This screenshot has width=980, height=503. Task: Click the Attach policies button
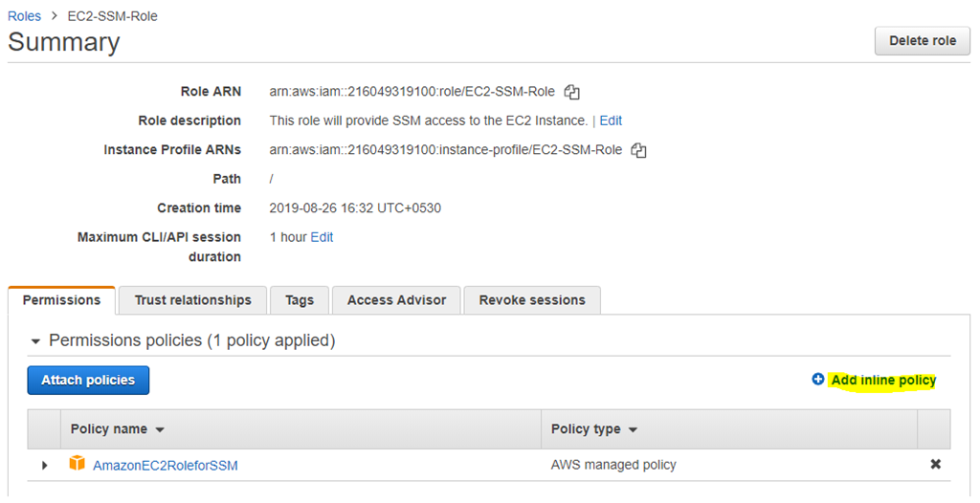point(88,380)
